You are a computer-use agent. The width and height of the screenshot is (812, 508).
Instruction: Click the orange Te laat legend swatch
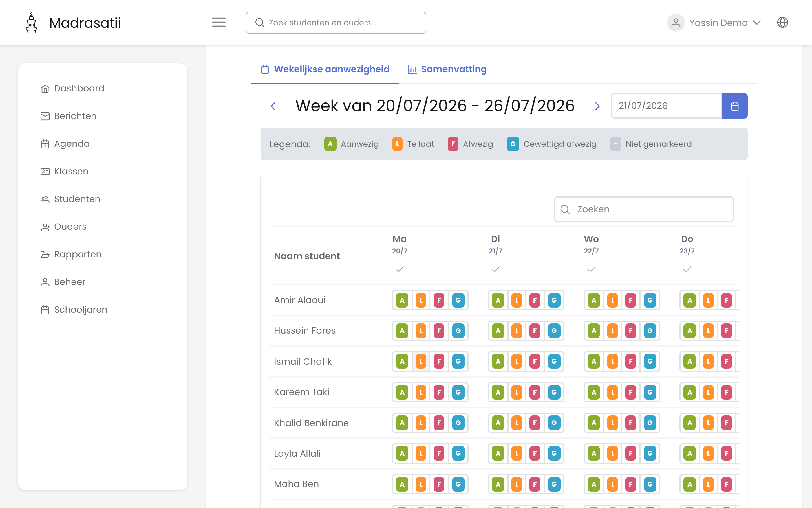[397, 144]
